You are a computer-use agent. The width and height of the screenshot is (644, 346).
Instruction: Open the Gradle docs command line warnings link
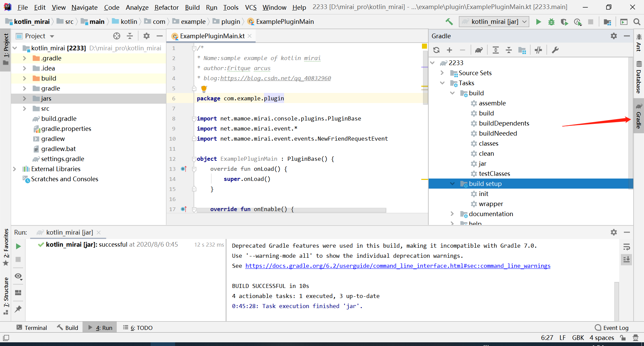(x=398, y=266)
